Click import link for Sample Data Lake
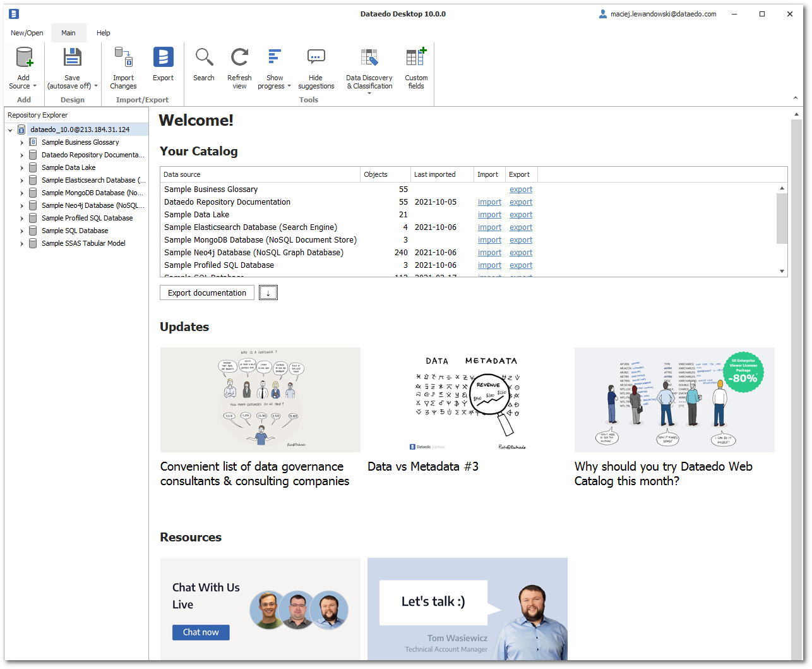Screen dimensions: 812x669 (489, 215)
